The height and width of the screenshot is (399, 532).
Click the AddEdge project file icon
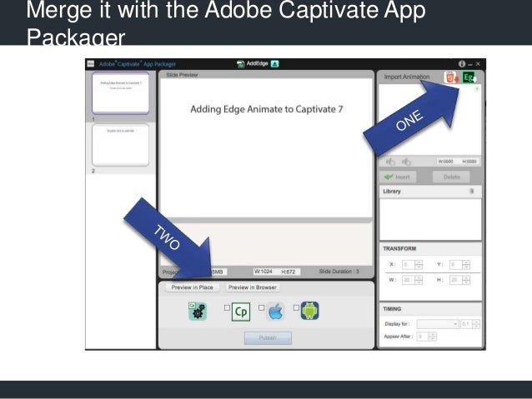coord(240,64)
